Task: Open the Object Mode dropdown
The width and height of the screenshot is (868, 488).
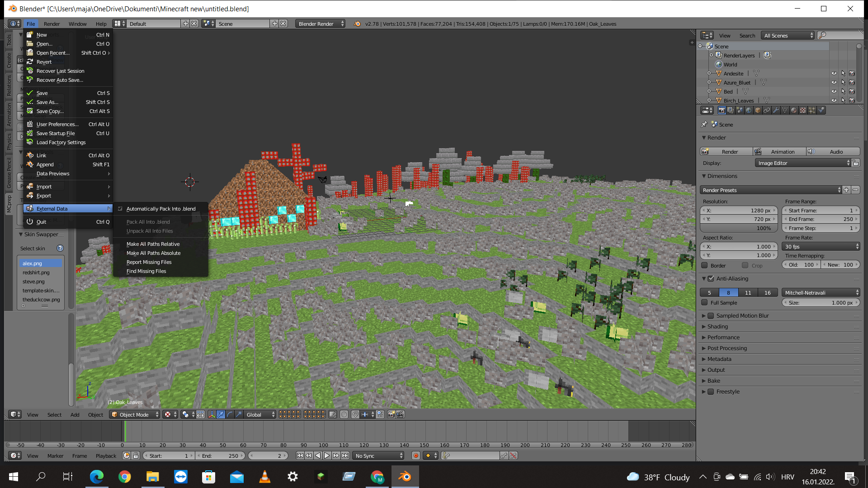Action: click(133, 414)
